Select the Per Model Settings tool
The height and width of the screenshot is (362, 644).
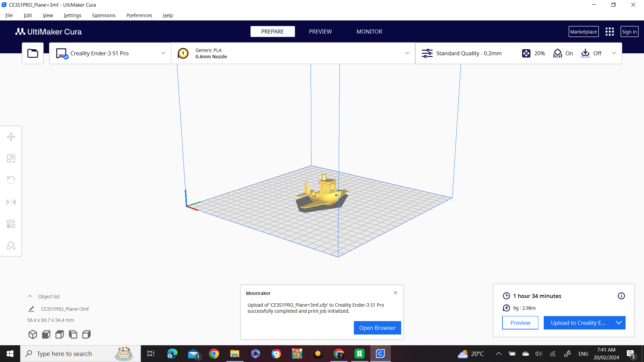[11, 224]
